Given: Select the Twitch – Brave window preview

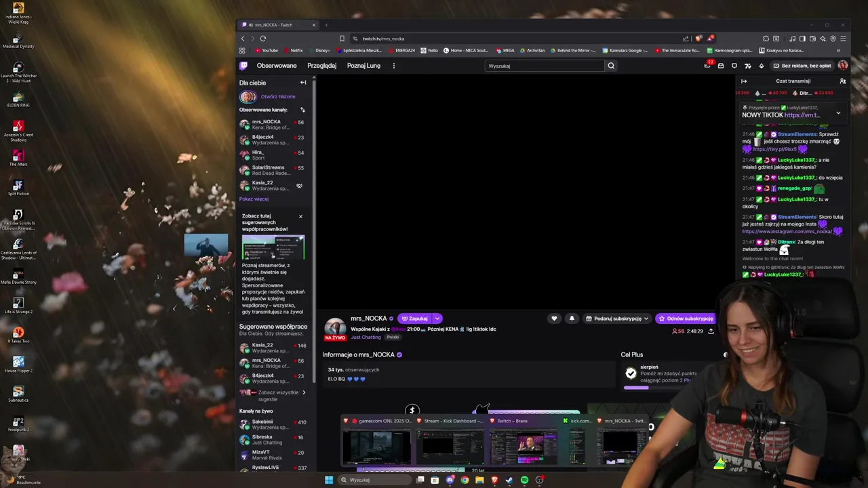Looking at the screenshot, I should pyautogui.click(x=524, y=442).
